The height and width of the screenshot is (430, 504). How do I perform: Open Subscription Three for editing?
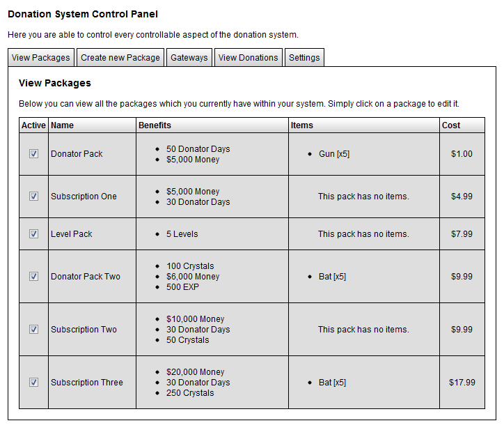pos(87,383)
